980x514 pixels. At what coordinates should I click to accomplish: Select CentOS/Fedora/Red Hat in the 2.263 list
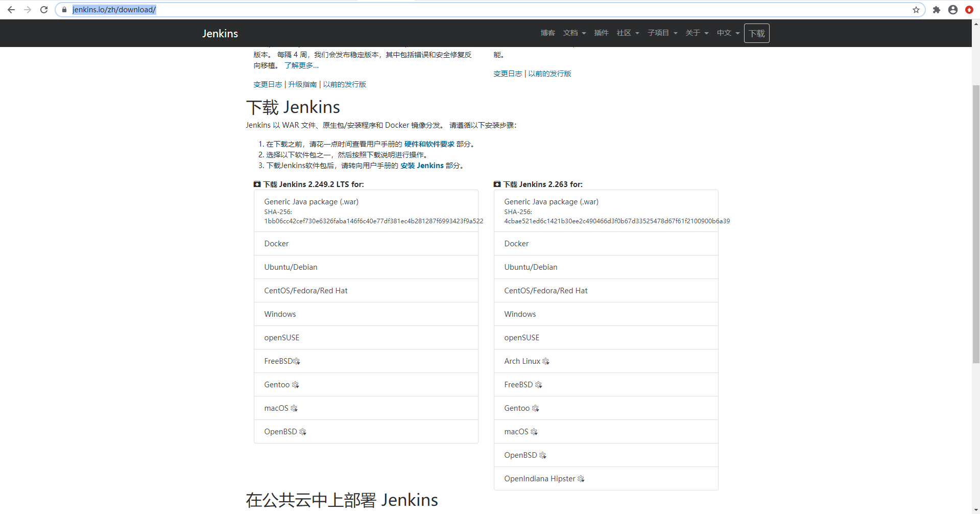pyautogui.click(x=606, y=291)
